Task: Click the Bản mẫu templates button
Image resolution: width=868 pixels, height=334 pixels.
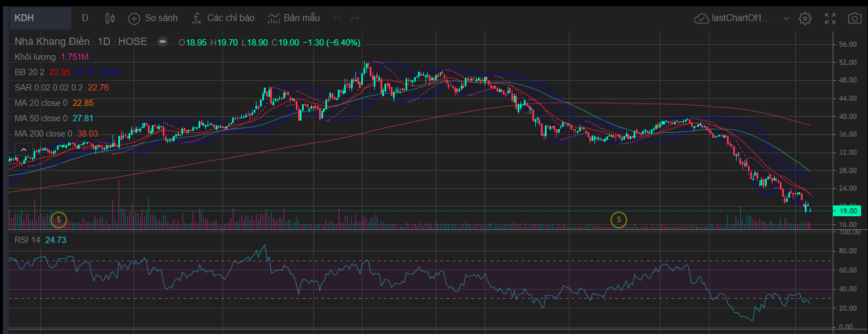Action: tap(294, 18)
